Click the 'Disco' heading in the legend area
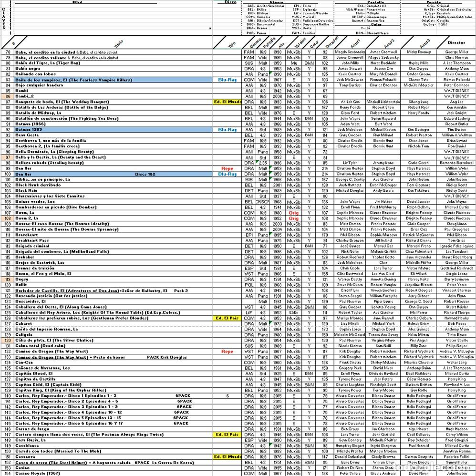476x476 pixels. [x=231, y=2]
